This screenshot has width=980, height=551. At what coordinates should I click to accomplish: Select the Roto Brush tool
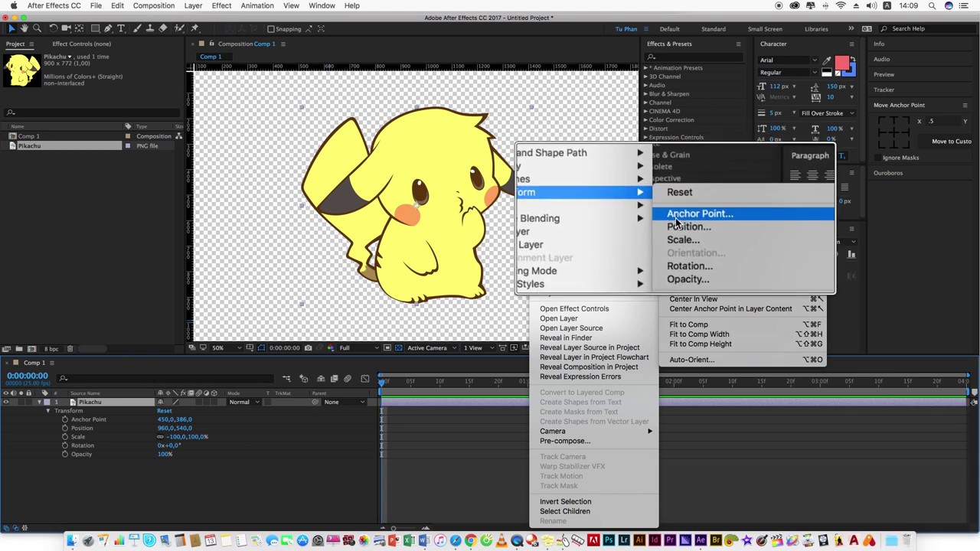click(x=179, y=28)
